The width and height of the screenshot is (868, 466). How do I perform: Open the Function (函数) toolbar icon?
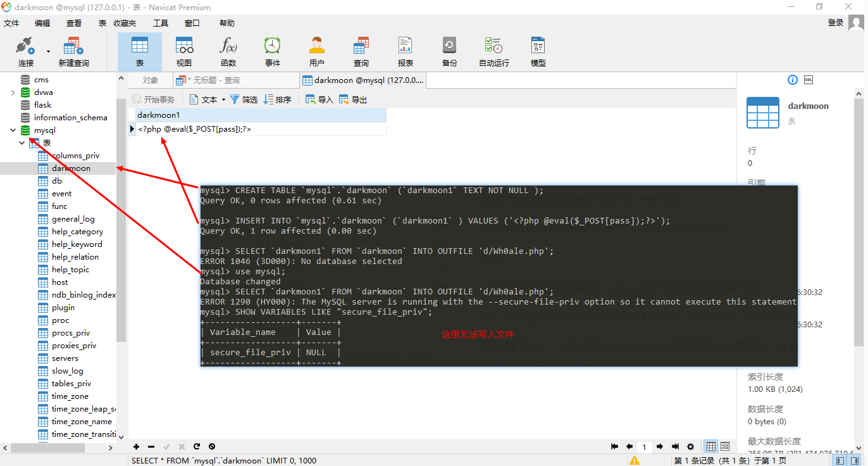click(x=228, y=52)
